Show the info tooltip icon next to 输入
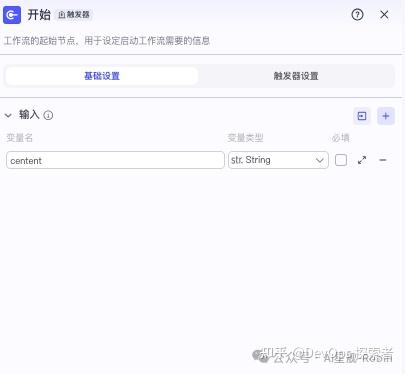Screen dimensions: 405x374 (48, 115)
